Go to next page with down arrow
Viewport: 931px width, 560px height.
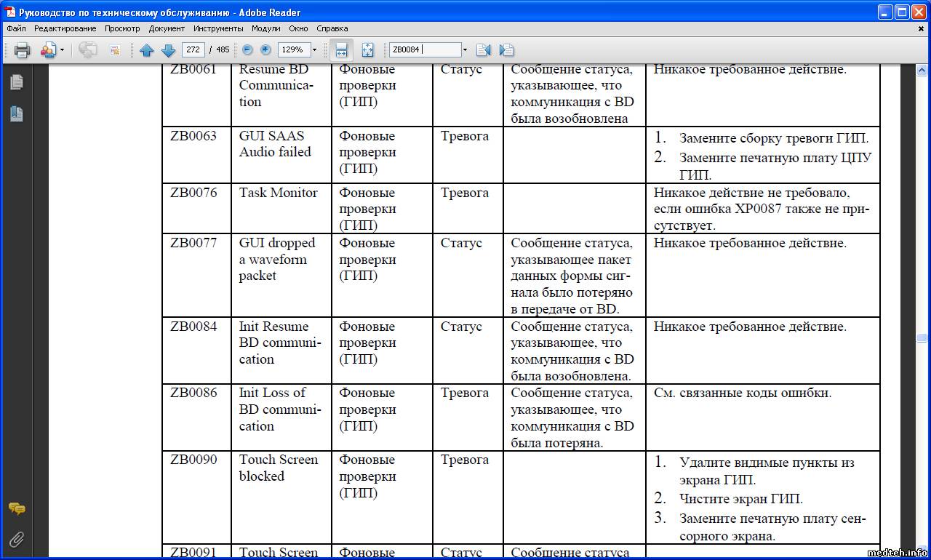168,50
